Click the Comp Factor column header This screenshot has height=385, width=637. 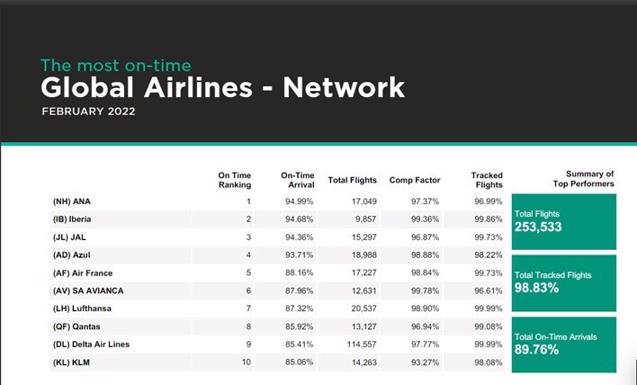point(414,180)
